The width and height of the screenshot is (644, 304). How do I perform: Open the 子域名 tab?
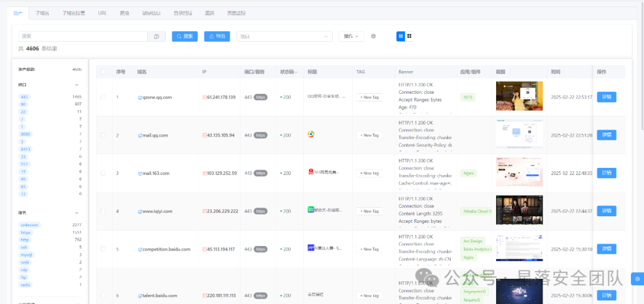coord(42,13)
